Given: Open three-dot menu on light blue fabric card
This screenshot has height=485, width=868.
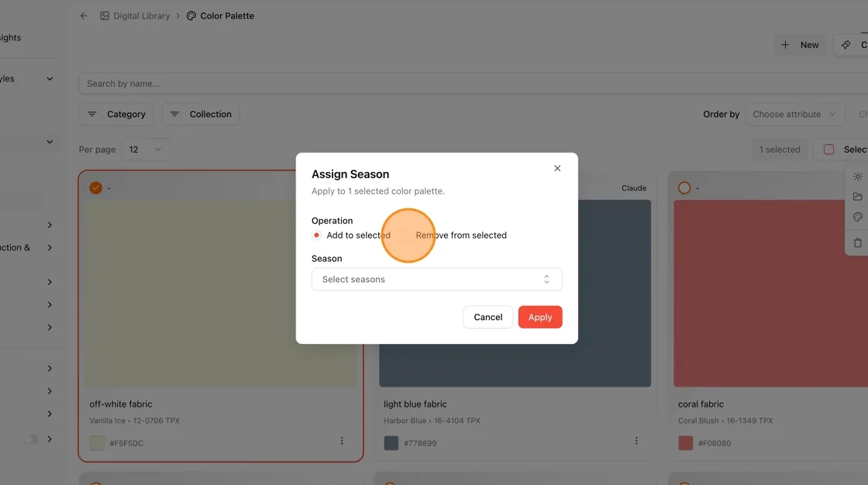Looking at the screenshot, I should click(x=636, y=441).
